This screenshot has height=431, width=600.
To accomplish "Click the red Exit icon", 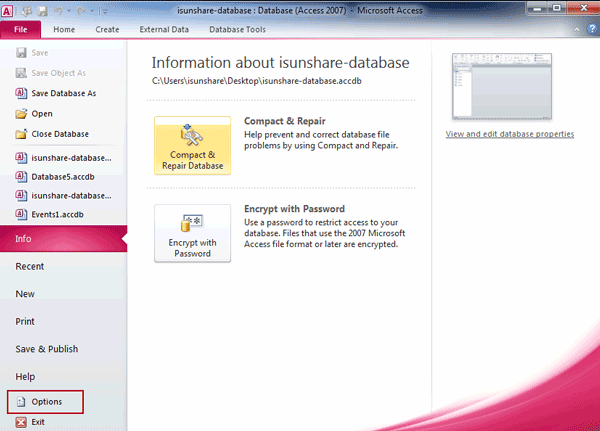I will [x=21, y=422].
